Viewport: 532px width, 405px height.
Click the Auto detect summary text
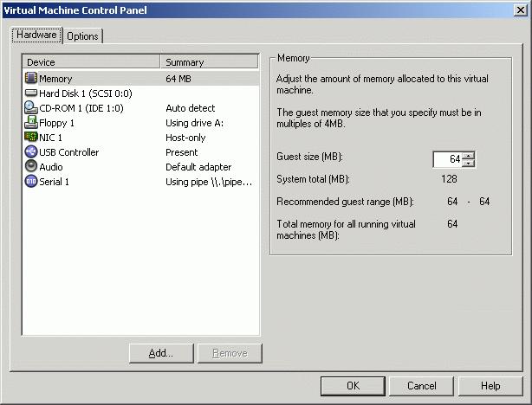191,108
